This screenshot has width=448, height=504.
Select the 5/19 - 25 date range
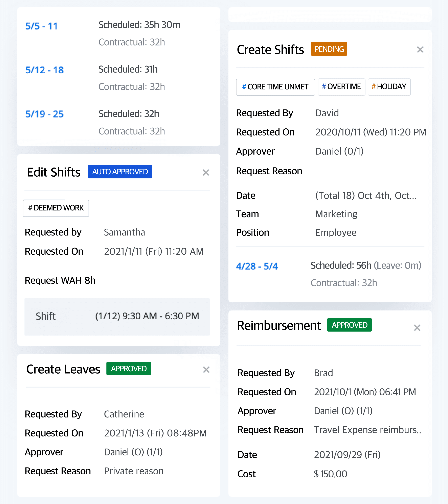44,114
